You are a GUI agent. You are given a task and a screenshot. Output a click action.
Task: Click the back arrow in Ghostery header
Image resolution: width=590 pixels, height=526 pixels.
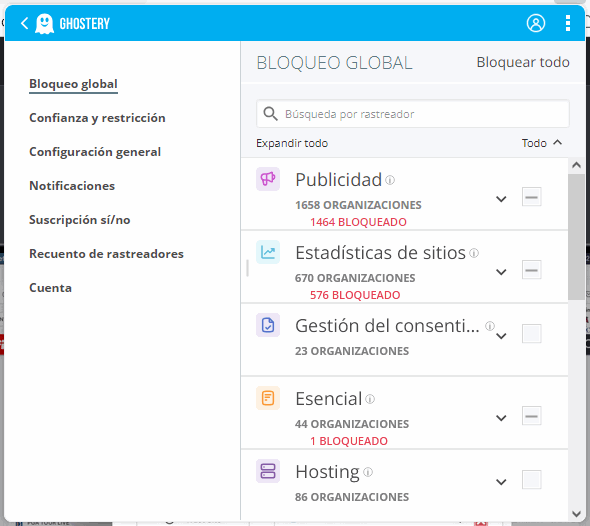(x=24, y=23)
